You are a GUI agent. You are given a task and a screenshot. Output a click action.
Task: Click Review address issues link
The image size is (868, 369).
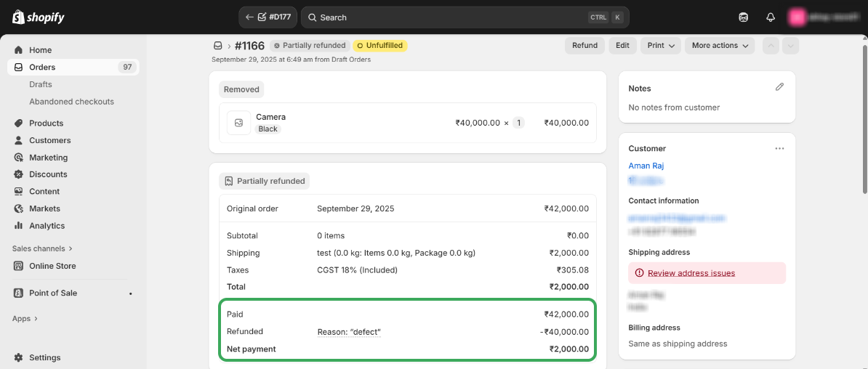pyautogui.click(x=691, y=273)
